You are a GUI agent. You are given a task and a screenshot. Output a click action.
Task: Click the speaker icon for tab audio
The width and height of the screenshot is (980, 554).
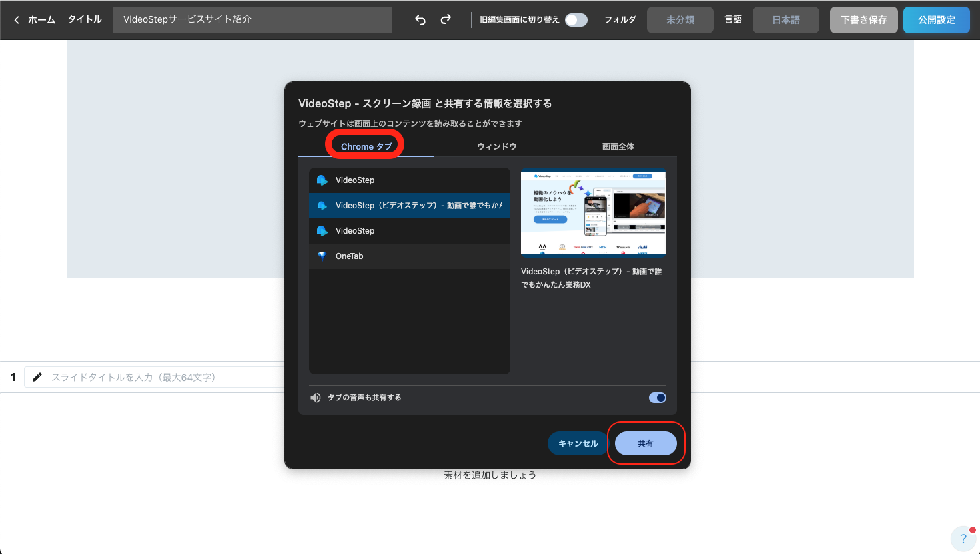click(x=316, y=398)
